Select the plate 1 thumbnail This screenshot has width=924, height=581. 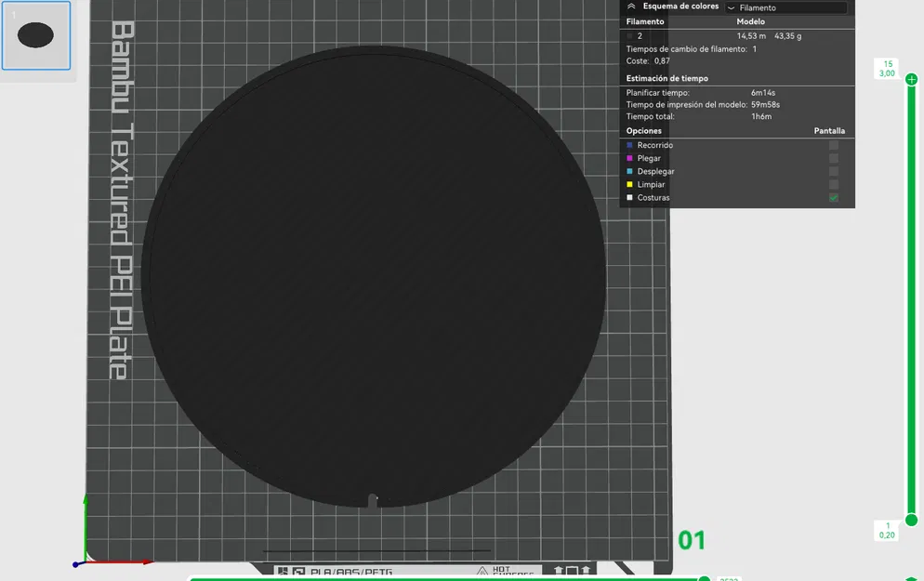(x=36, y=35)
